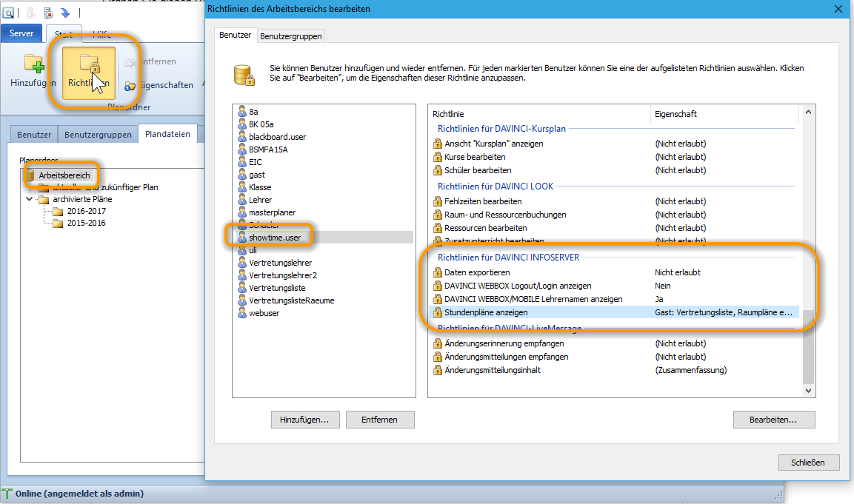Viewport: 854px width, 504px height.
Task: Open the Plandateien tab
Action: tap(167, 134)
